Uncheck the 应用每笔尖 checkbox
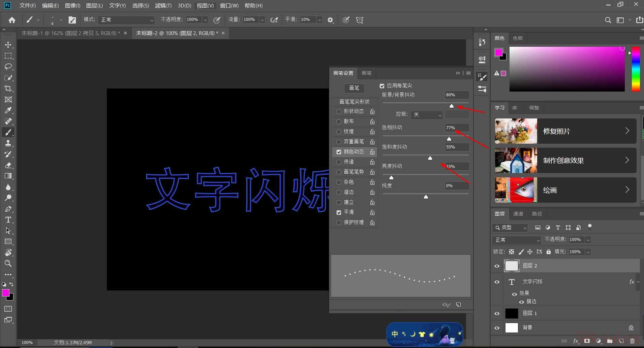644x348 pixels. (x=382, y=86)
